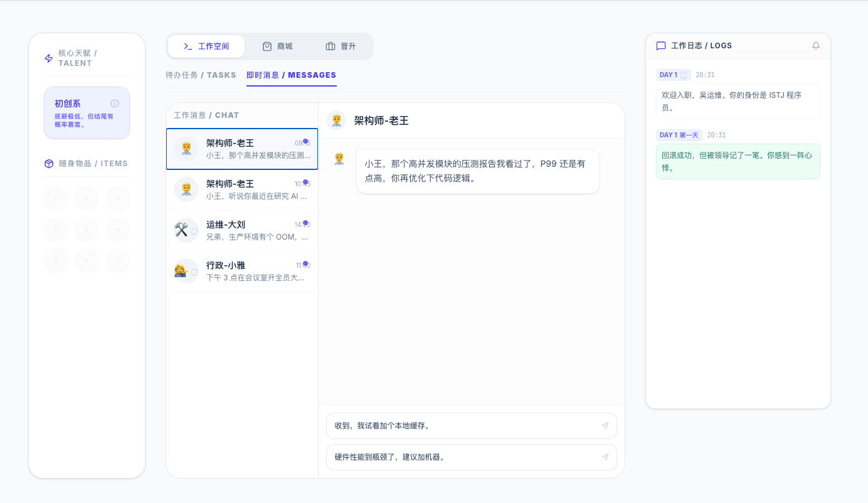Click the chat bubble icon on LOGS header
Screen dimensions: 868x503
[660, 45]
